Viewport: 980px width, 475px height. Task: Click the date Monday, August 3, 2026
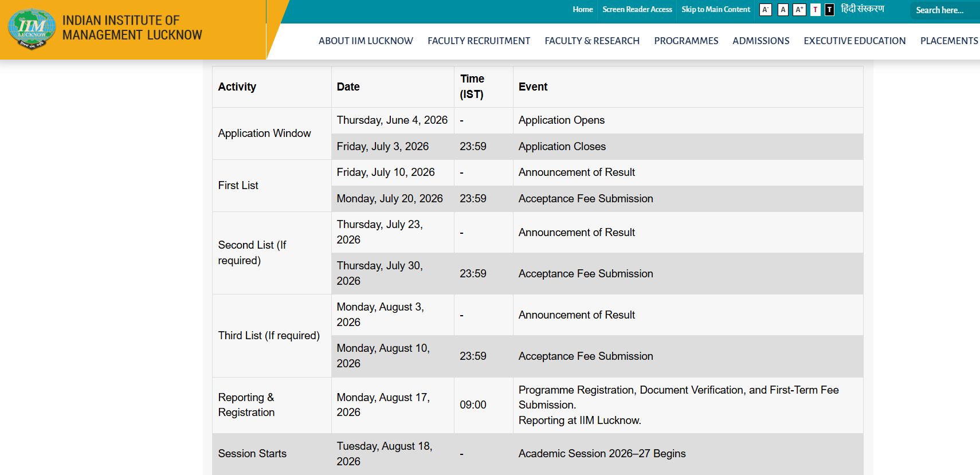click(x=381, y=315)
